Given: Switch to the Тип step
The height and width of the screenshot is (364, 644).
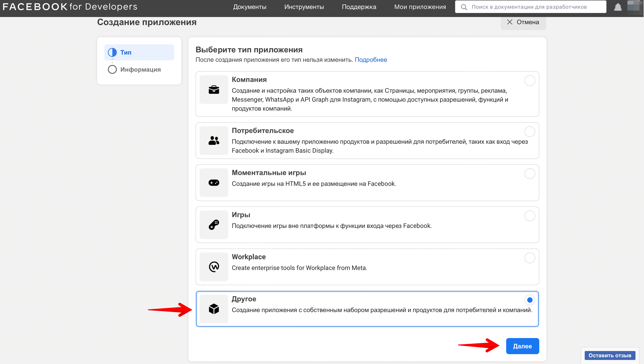Looking at the screenshot, I should 139,52.
